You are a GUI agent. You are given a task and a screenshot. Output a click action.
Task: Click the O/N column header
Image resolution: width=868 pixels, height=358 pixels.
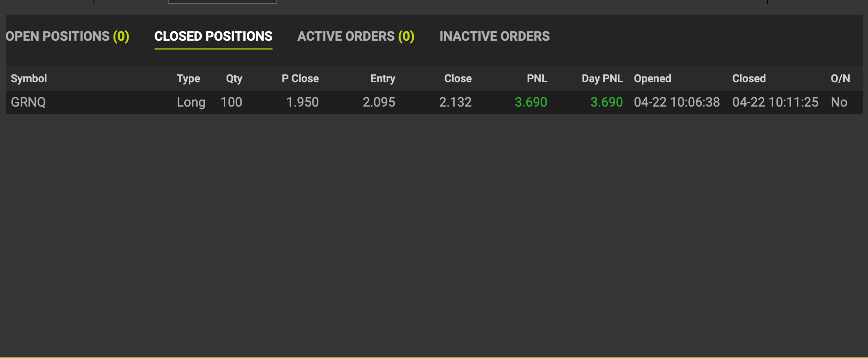[840, 79]
